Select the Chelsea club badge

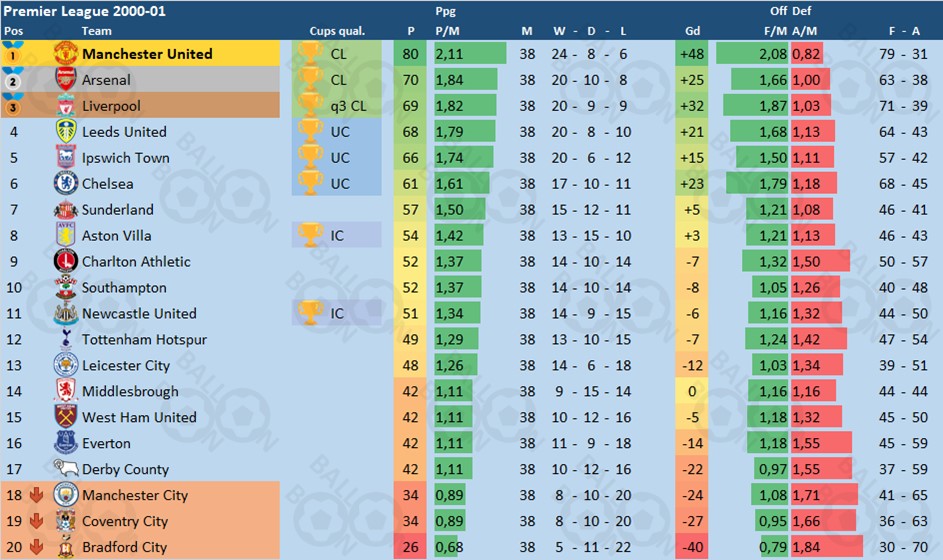66,183
